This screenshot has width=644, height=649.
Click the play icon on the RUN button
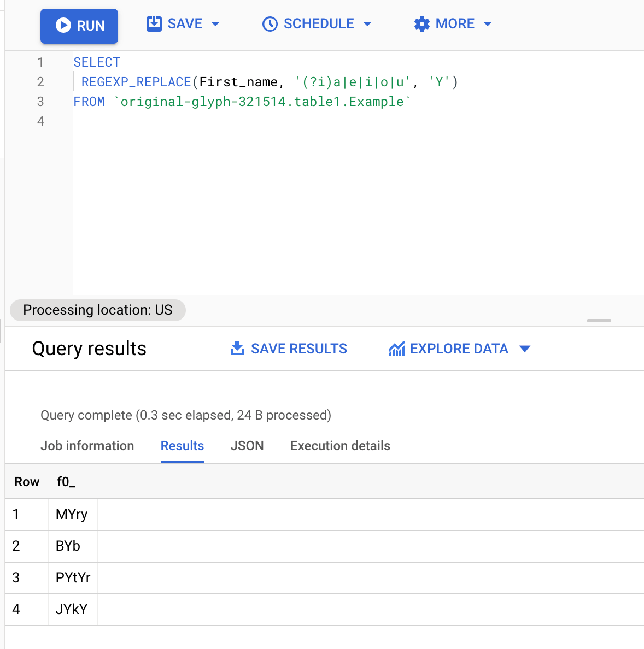coord(63,25)
